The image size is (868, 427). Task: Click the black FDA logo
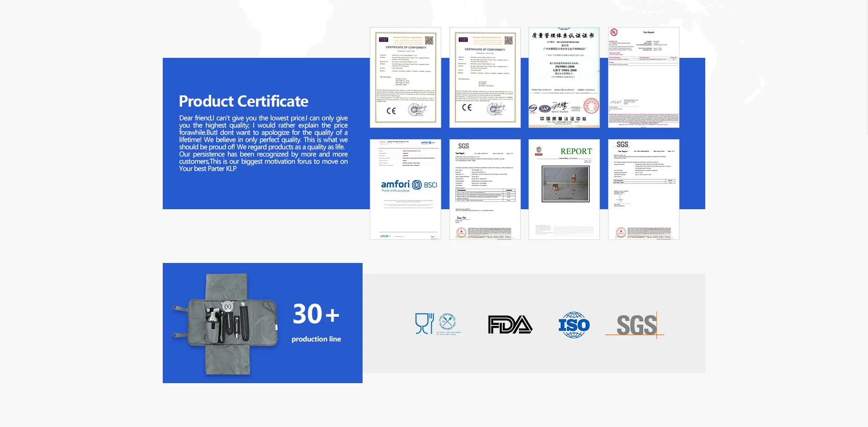510,324
